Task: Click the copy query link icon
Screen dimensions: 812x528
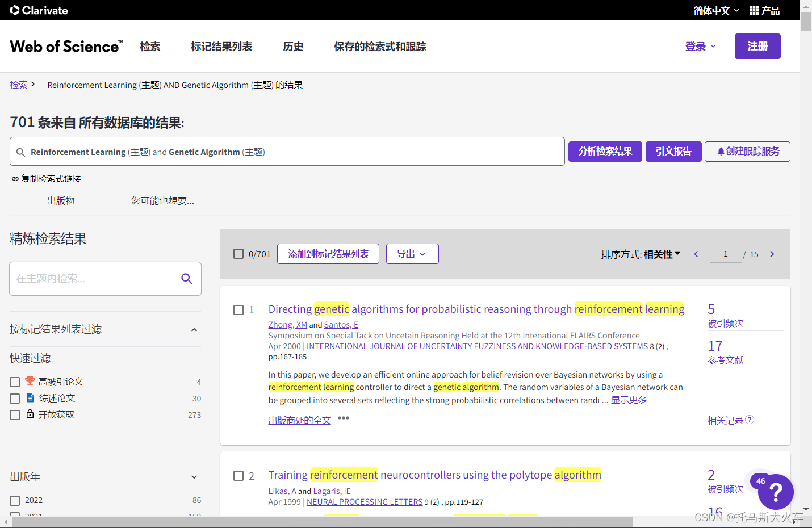Action: [x=15, y=179]
